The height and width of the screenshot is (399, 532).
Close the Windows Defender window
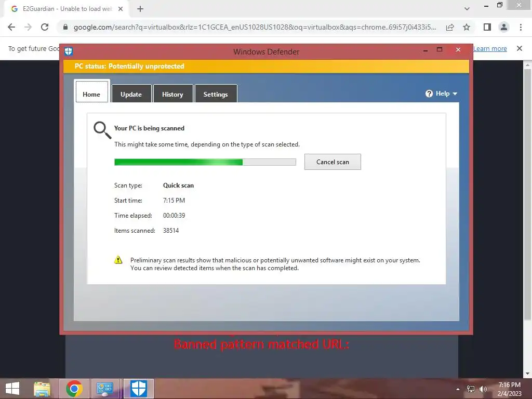458,50
